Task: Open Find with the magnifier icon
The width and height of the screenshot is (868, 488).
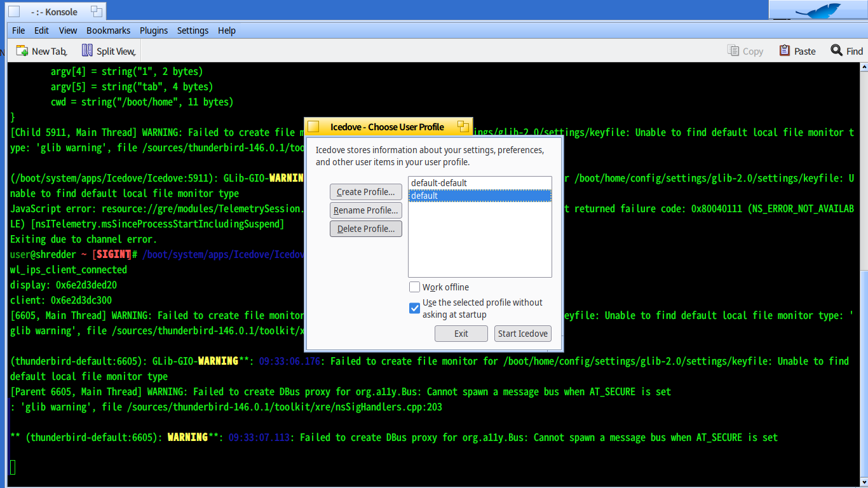Action: click(836, 51)
